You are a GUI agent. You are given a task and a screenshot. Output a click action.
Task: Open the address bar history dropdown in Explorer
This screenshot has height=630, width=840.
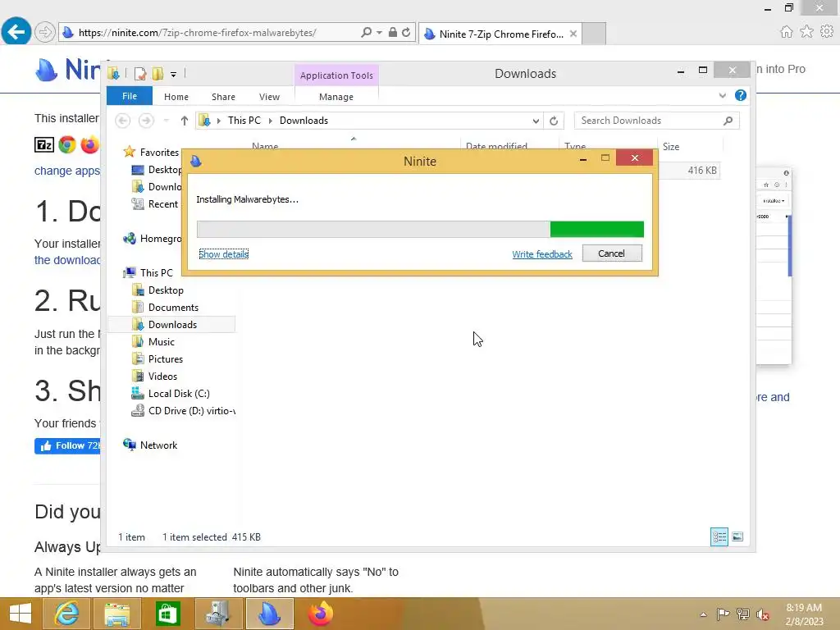[536, 121]
